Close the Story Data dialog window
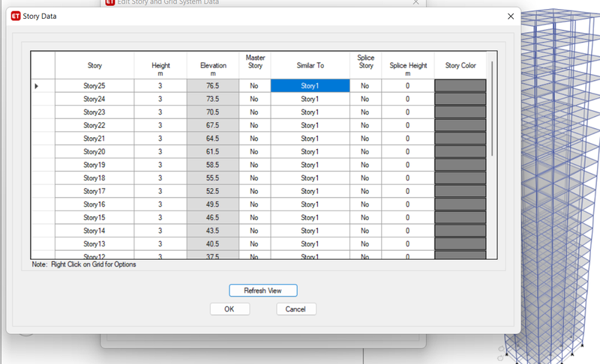 pyautogui.click(x=511, y=16)
